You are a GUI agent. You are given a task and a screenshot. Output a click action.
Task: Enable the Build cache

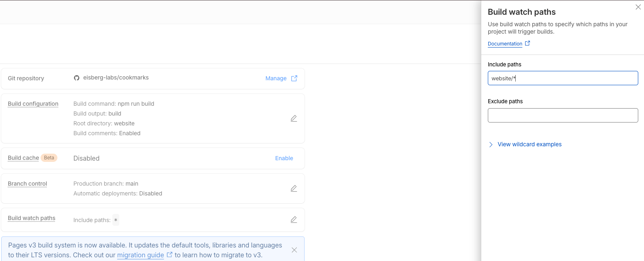pyautogui.click(x=284, y=158)
